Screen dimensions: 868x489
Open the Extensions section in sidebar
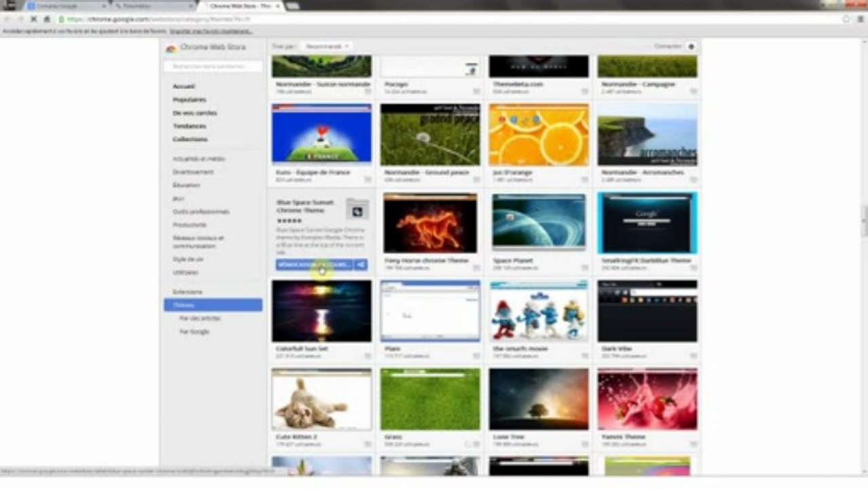187,292
